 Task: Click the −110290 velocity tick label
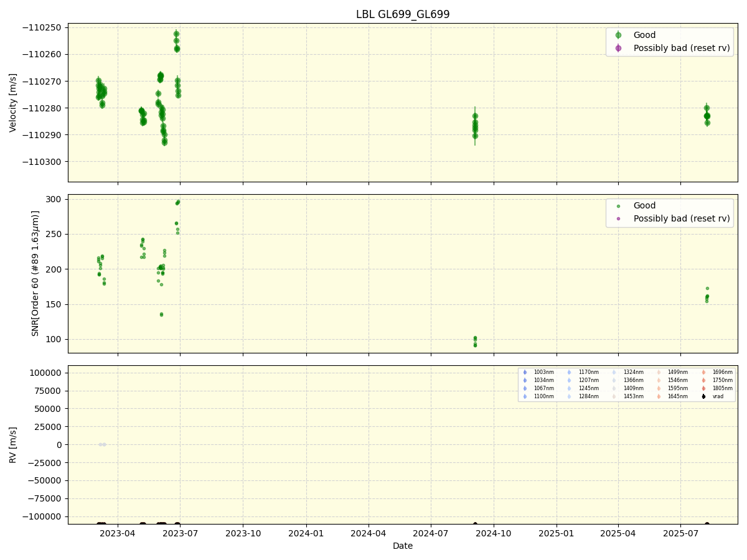coord(42,135)
